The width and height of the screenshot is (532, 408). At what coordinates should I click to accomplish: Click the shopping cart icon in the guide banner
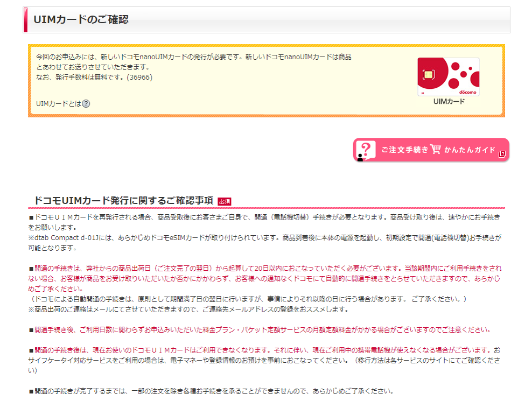pos(436,149)
